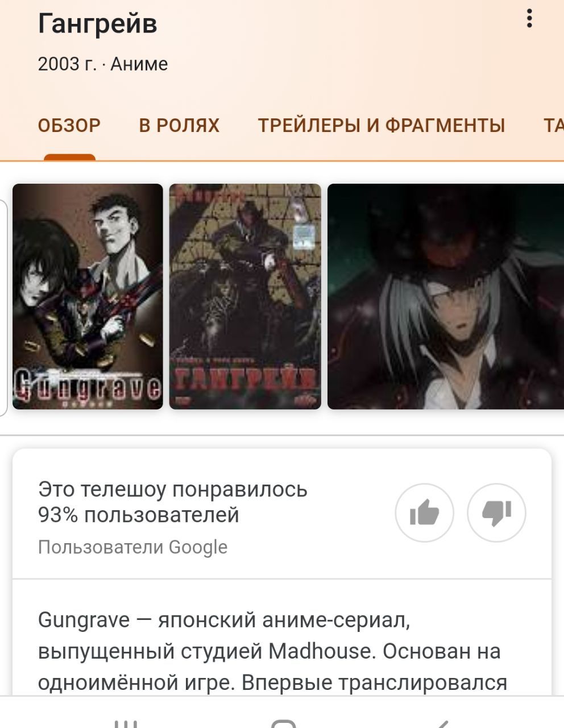564x728 pixels.
Task: Open the red ГАНГРЕЙВ DVD cover image
Action: click(x=245, y=296)
